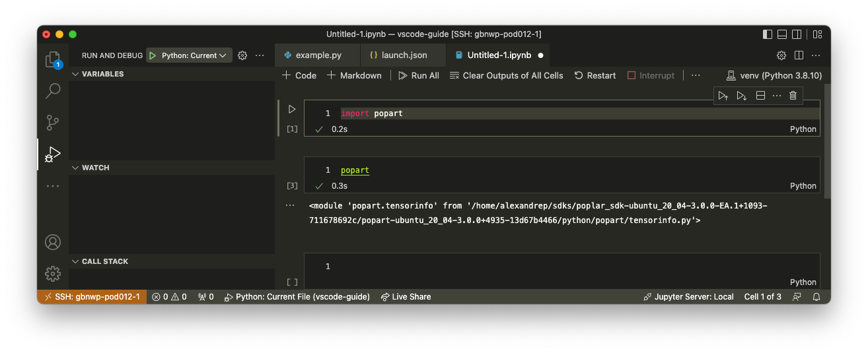Viewport: 868px width, 353px height.
Task: Open SSH: gbnwp-pod012-1 remote menu
Action: coord(92,297)
